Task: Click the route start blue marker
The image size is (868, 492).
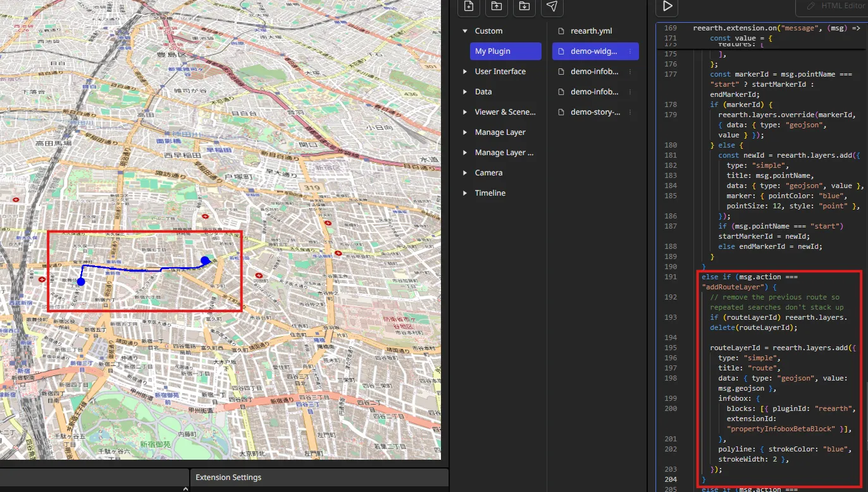Action: coord(80,281)
